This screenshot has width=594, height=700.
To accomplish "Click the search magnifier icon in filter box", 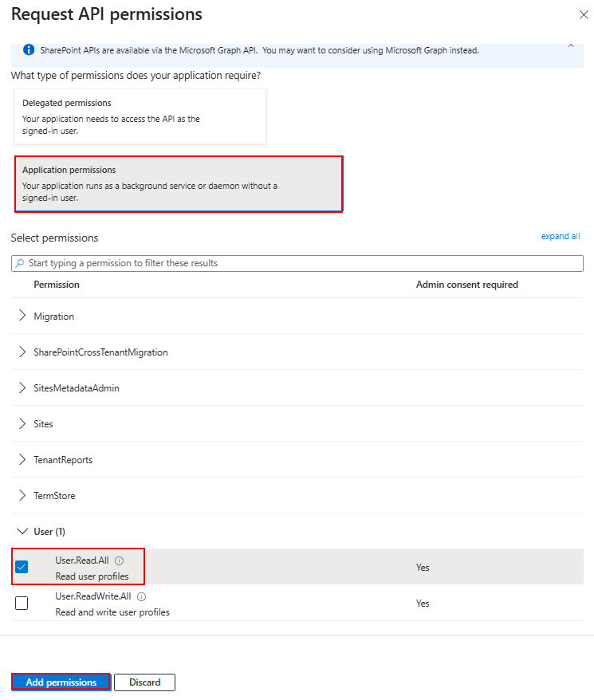I will pos(20,263).
